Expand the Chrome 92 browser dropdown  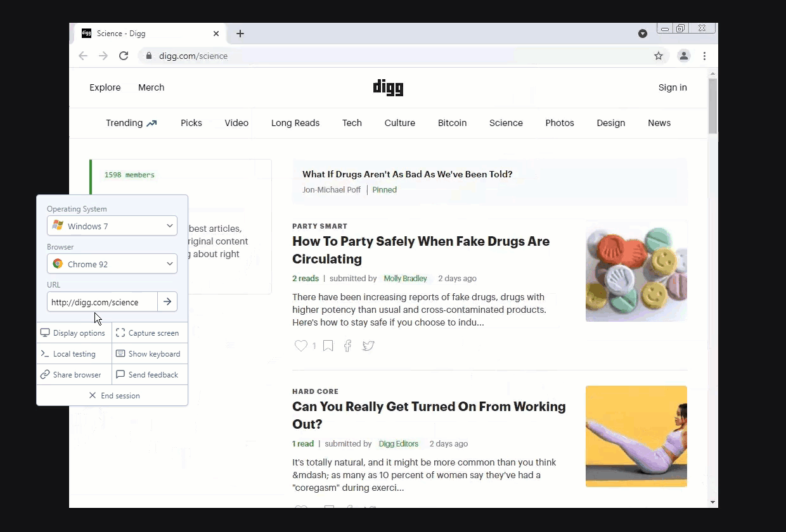[112, 264]
